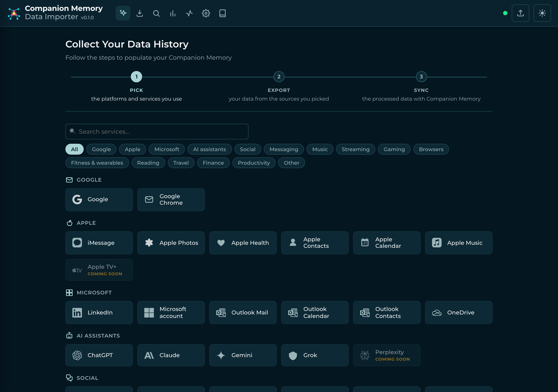Viewport: 558px width, 392px height.
Task: Filter by Other category
Action: coord(291,163)
